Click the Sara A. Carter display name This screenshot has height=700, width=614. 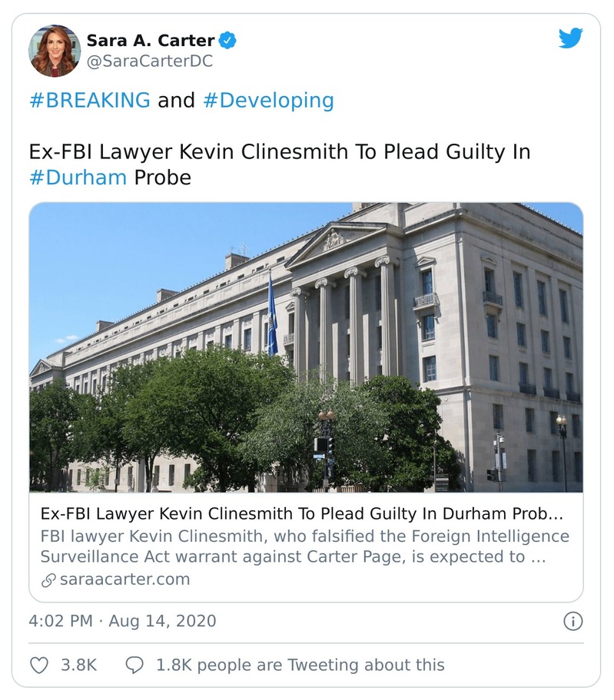150,40
